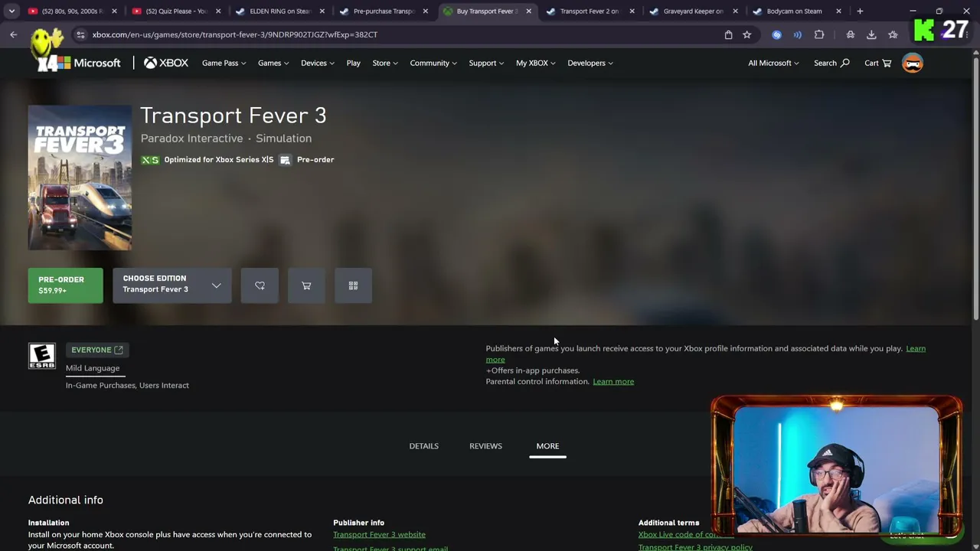Open the blue circular extension icon
Viewport: 980px width, 551px height.
777,34
